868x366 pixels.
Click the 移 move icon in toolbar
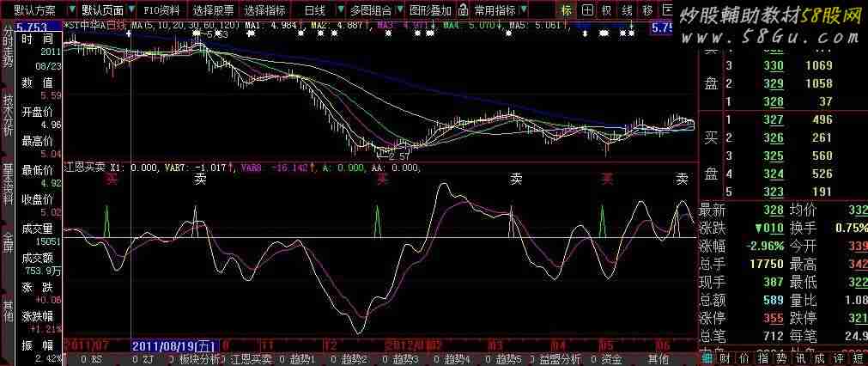[647, 9]
